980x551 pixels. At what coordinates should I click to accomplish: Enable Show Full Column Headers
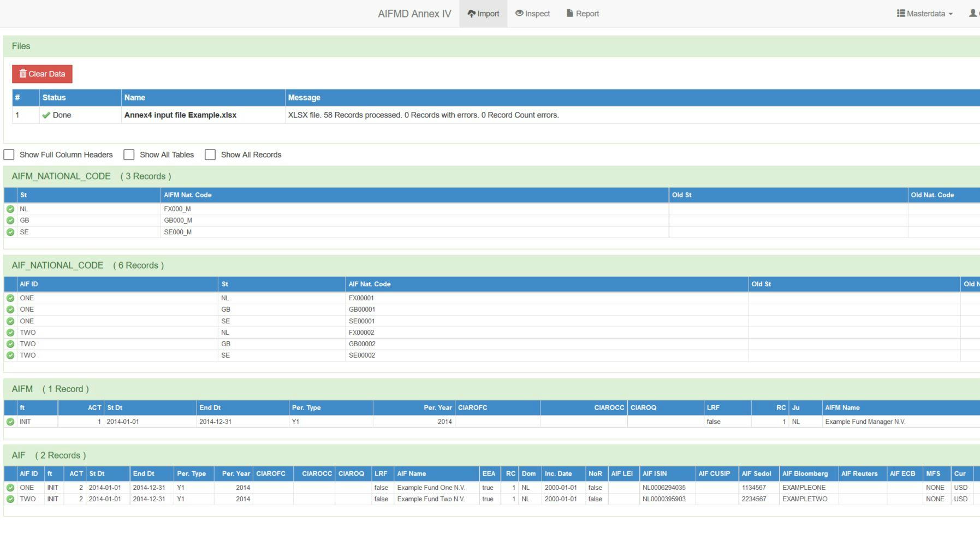(x=9, y=155)
